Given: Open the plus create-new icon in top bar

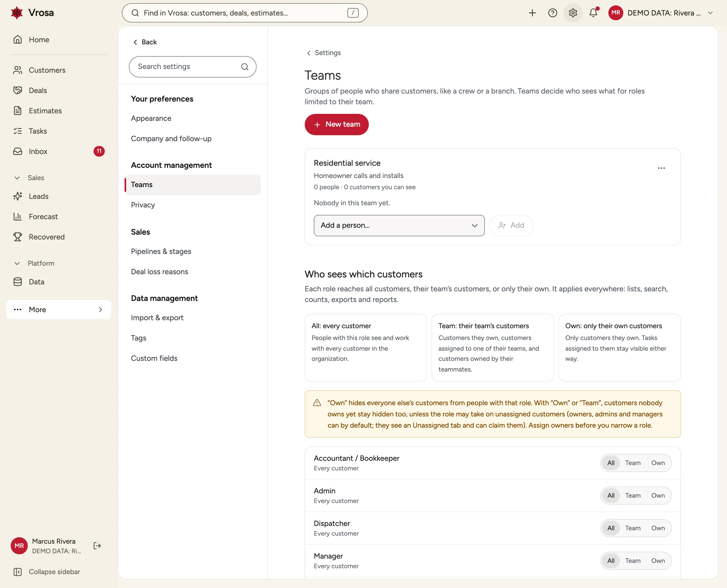Looking at the screenshot, I should pyautogui.click(x=532, y=13).
